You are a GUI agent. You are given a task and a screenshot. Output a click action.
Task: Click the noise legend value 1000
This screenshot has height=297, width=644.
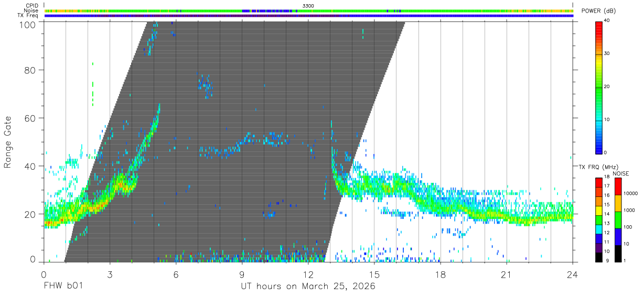coord(629,211)
